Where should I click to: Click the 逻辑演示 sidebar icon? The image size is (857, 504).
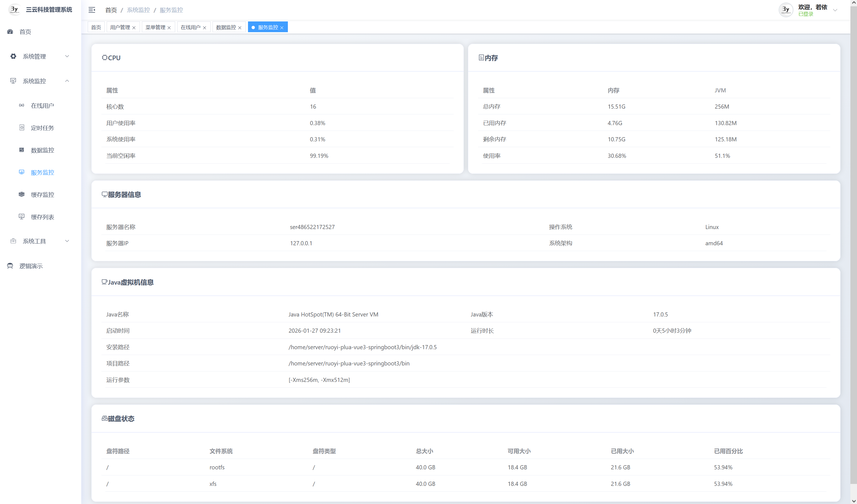[10, 266]
